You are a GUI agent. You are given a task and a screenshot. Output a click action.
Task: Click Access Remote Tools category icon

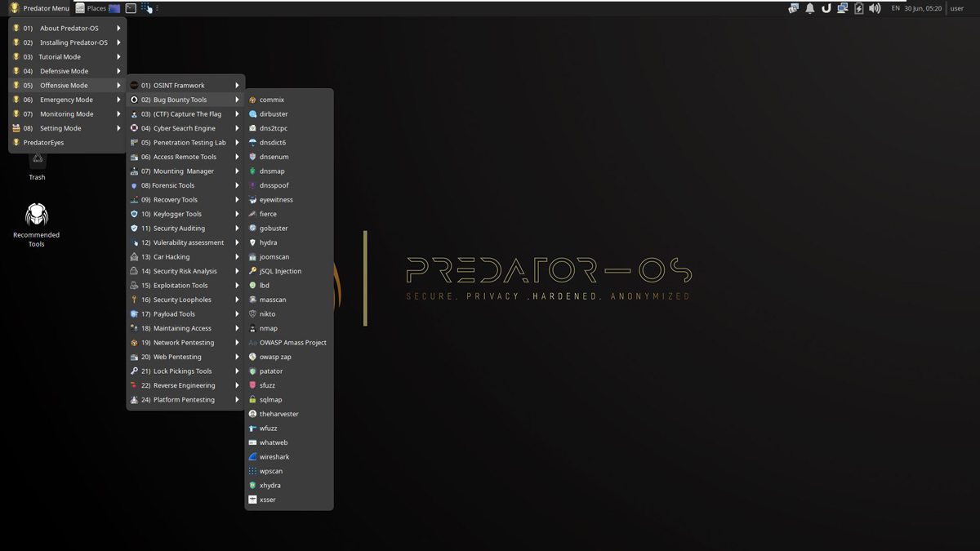pyautogui.click(x=134, y=157)
